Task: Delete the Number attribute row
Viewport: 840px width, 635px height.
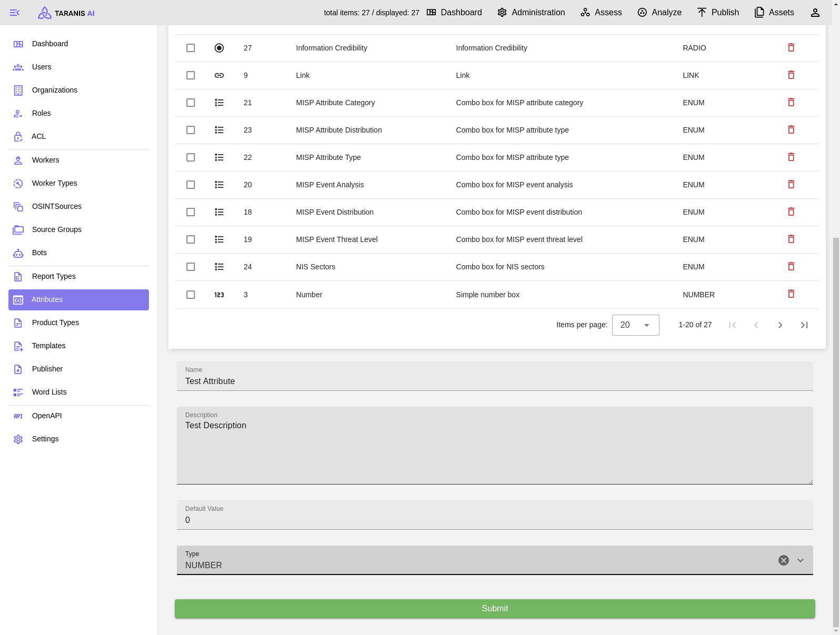Action: (791, 294)
